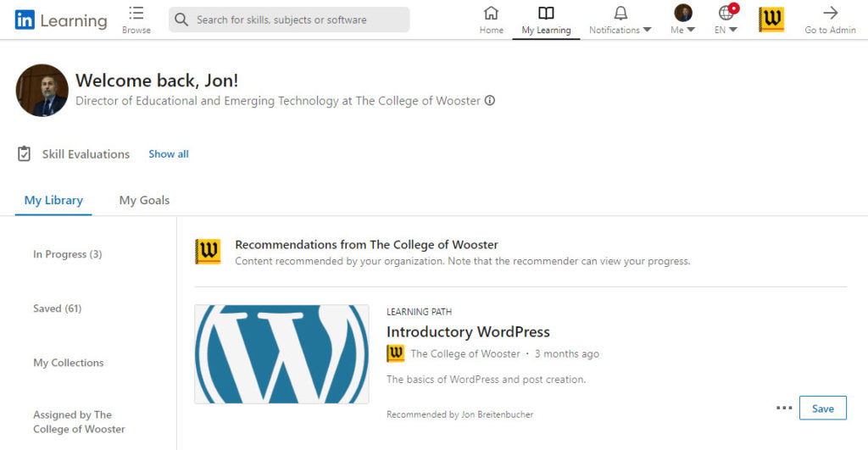Image resolution: width=868 pixels, height=450 pixels.
Task: Select the My Library tab
Action: (x=53, y=200)
